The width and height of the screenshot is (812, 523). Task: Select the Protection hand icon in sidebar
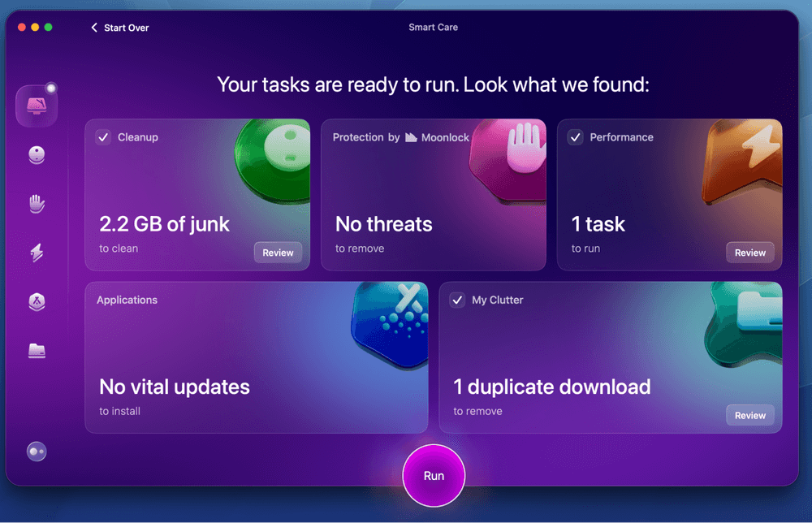tap(37, 204)
